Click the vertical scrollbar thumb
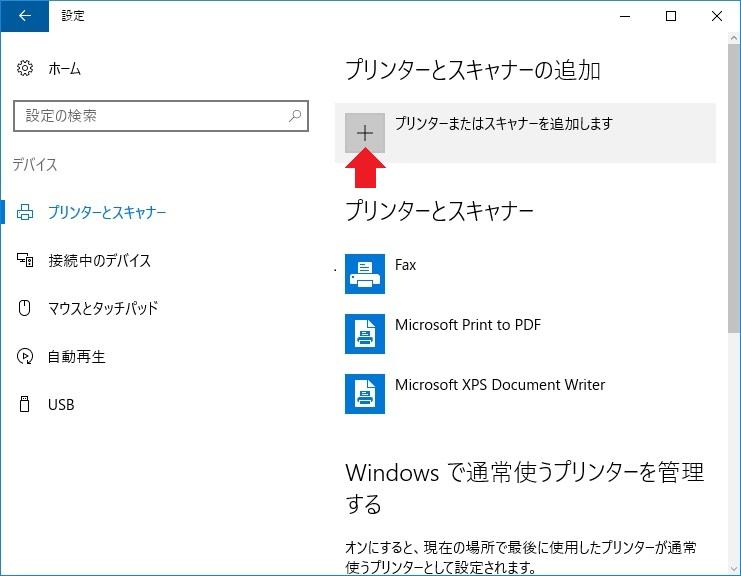 tap(733, 190)
